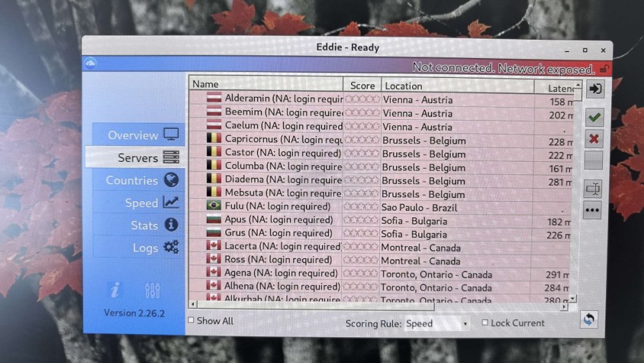
Task: Select the Ross server row
Action: tap(381, 260)
